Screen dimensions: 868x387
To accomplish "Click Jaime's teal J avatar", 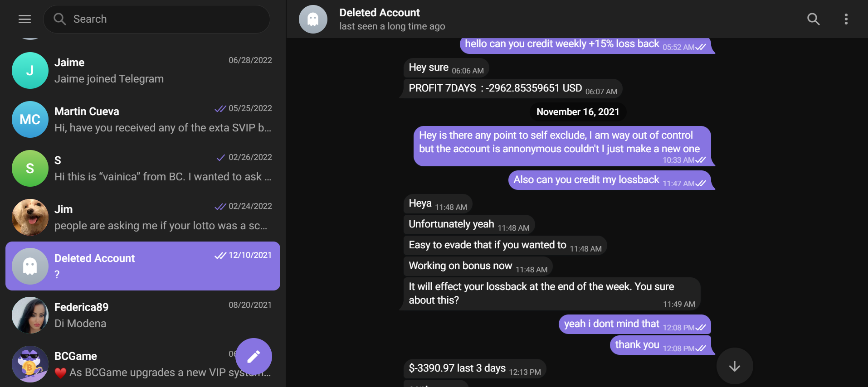I will coord(30,70).
